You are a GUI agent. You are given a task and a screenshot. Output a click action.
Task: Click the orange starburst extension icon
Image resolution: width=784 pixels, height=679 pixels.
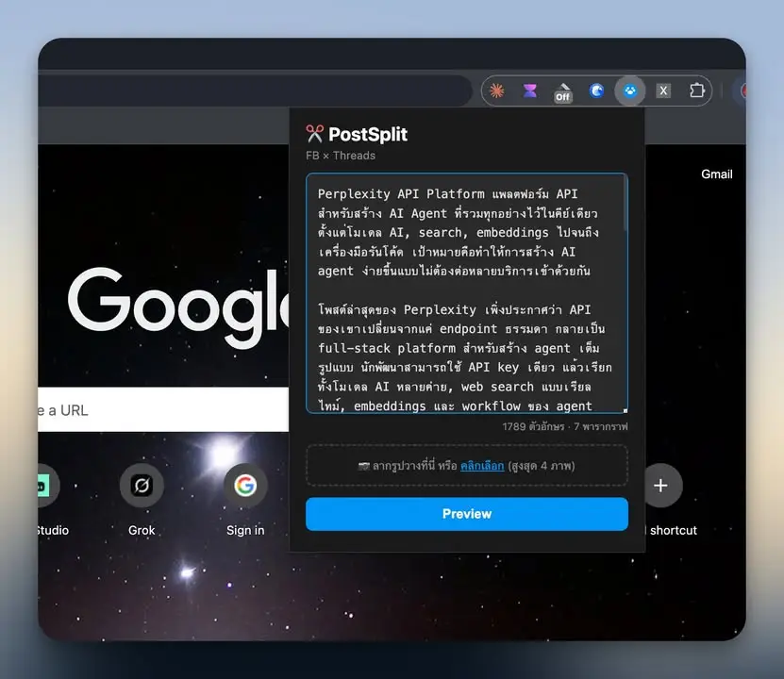point(496,91)
